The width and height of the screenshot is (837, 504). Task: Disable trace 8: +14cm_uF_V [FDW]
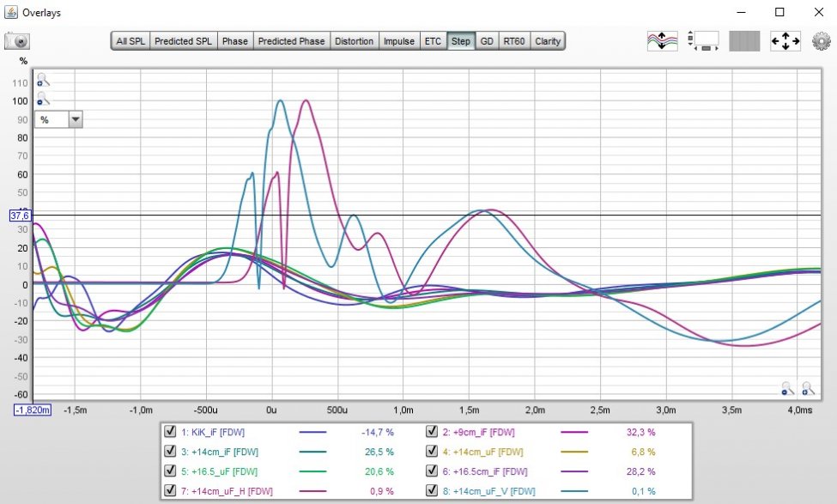[431, 490]
